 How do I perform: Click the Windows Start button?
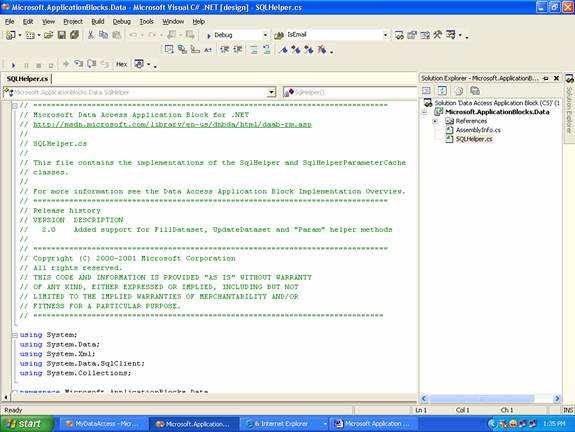[x=26, y=424]
